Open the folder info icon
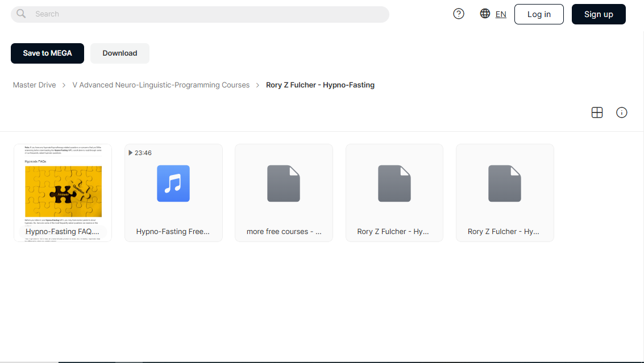This screenshot has height=363, width=644. (621, 112)
